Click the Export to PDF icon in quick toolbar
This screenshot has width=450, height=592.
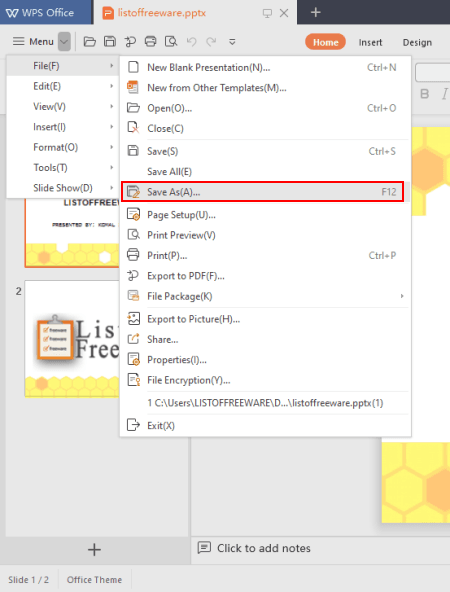coord(130,42)
